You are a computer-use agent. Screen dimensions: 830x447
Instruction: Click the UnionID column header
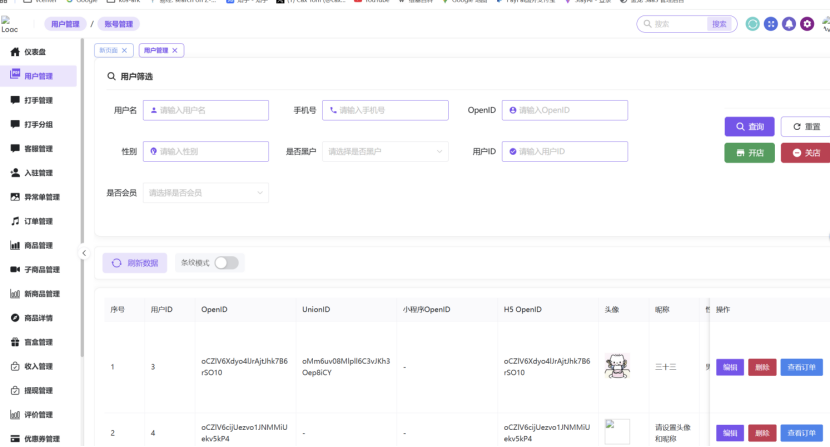coord(316,309)
